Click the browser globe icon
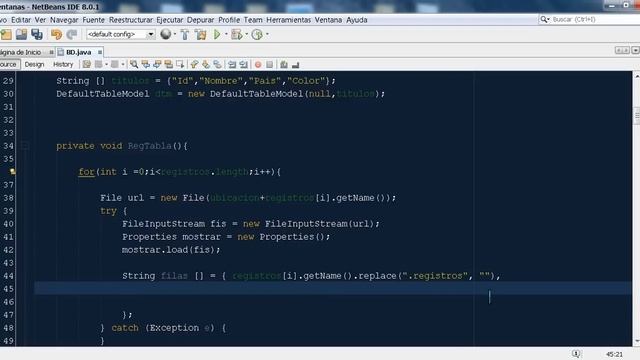640x360 pixels. pyautogui.click(x=165, y=34)
